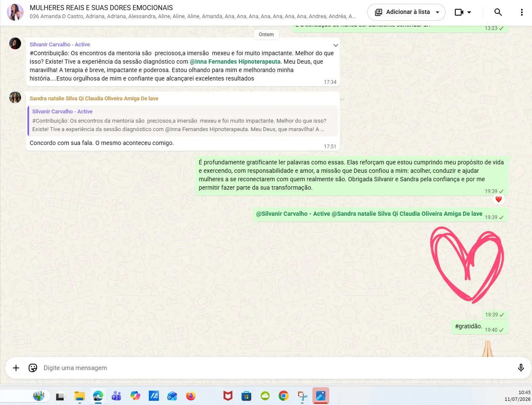
Task: Search messages with the magnifier icon
Action: click(498, 12)
